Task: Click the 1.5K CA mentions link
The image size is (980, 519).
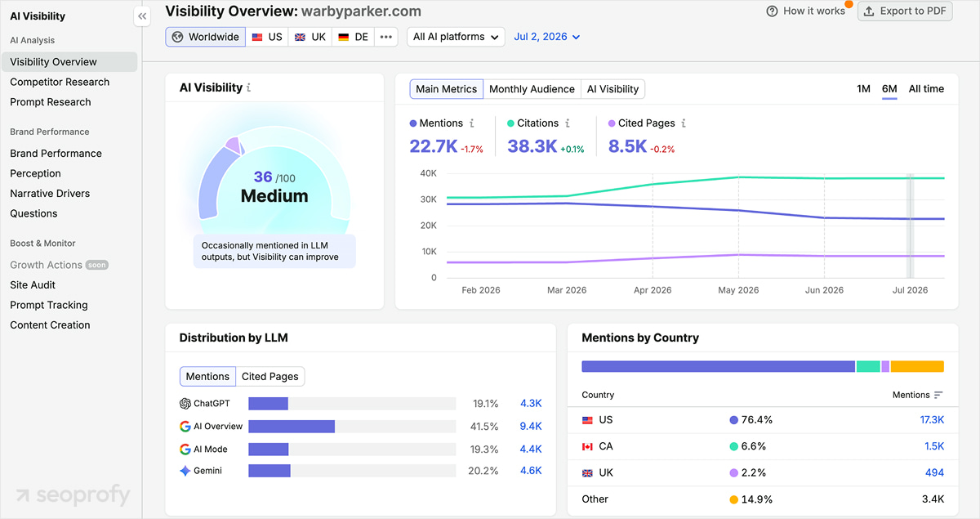Action: tap(934, 446)
